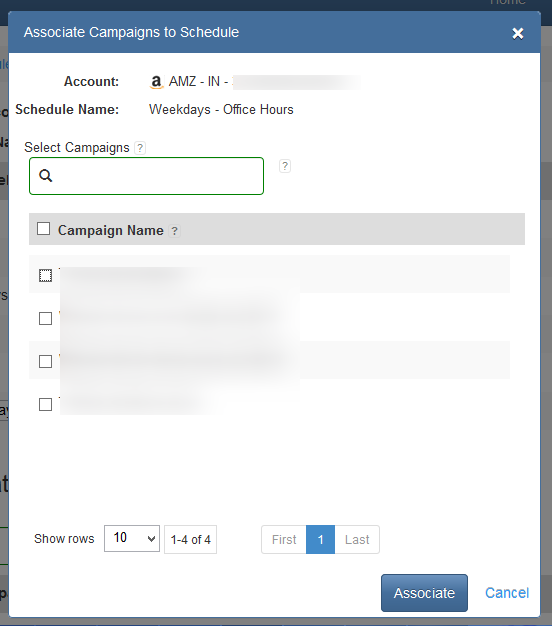This screenshot has width=552, height=626.
Task: Open the Show rows dropdown set to 10
Action: (132, 539)
